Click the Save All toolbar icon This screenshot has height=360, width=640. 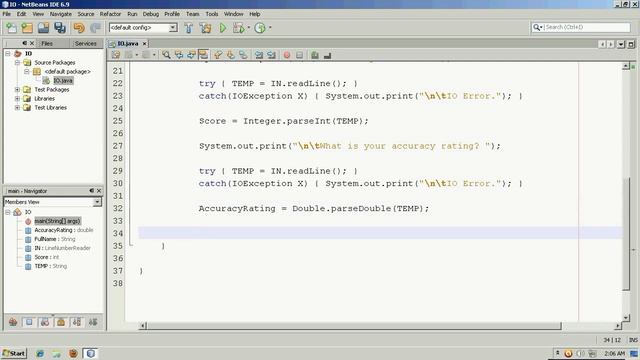[60, 28]
